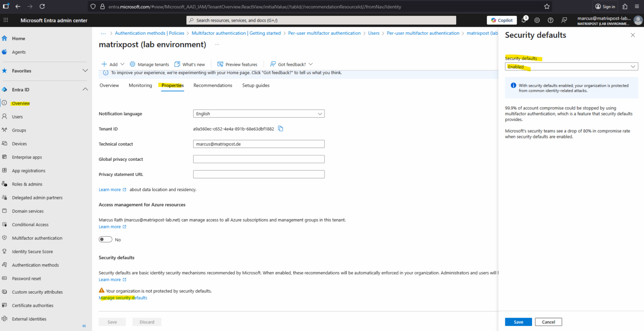Toggle Azure resources access management to Yes
This screenshot has height=331, width=644.
coord(105,239)
